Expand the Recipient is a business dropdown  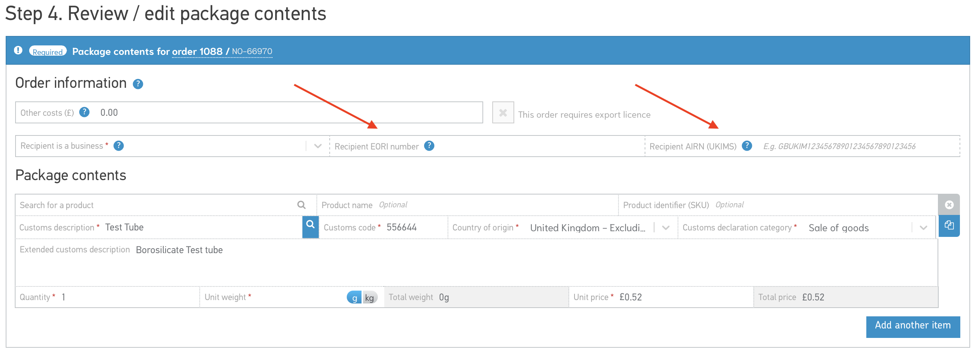pos(318,146)
